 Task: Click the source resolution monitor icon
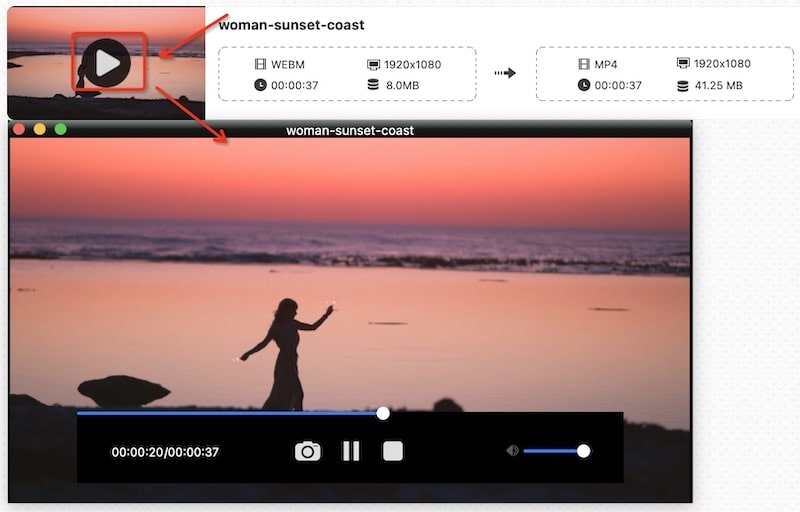tap(373, 65)
